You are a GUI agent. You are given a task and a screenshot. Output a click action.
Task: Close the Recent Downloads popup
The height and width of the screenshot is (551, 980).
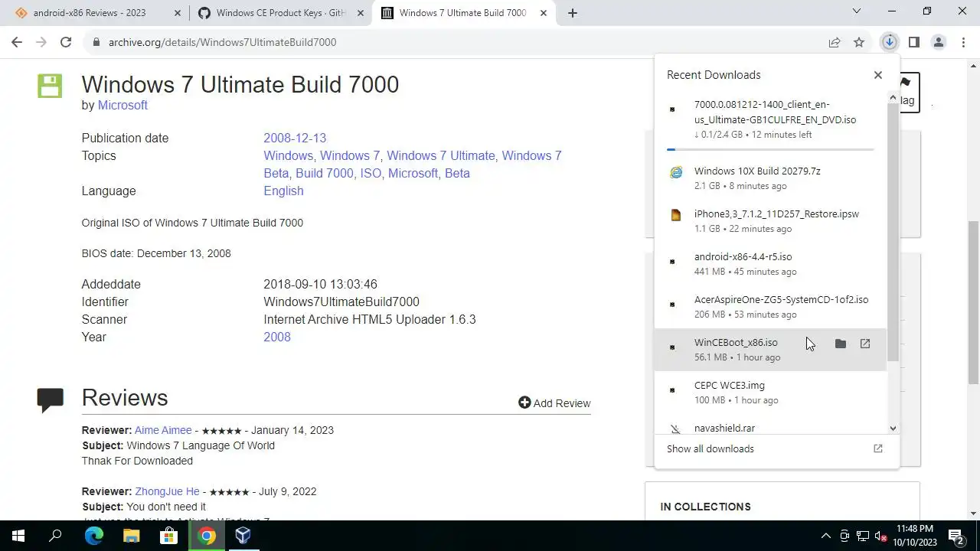click(877, 75)
